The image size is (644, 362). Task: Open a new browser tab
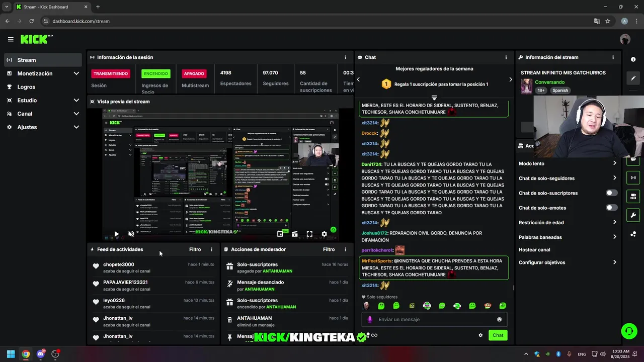98,7
